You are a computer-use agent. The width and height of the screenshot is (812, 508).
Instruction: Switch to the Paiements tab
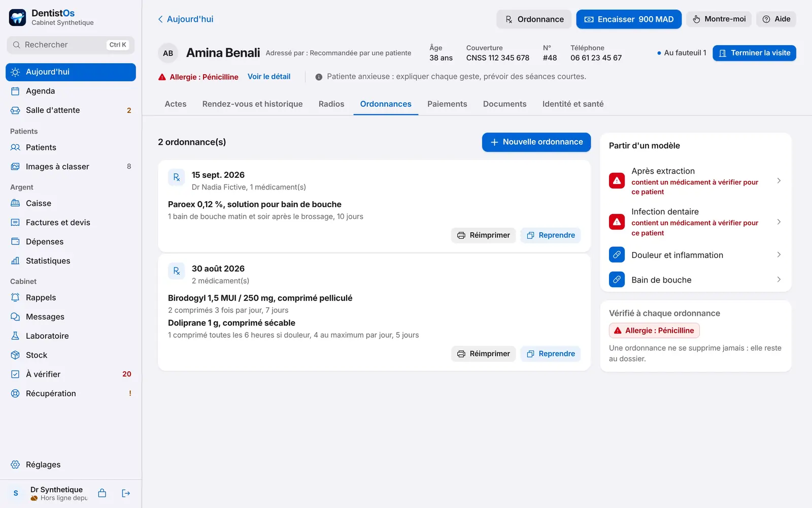point(447,104)
